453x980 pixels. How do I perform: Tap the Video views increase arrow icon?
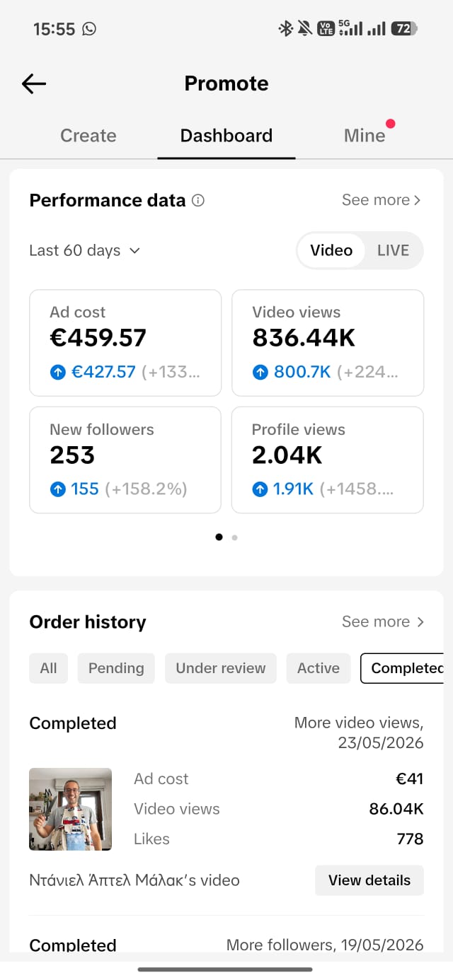(x=260, y=373)
